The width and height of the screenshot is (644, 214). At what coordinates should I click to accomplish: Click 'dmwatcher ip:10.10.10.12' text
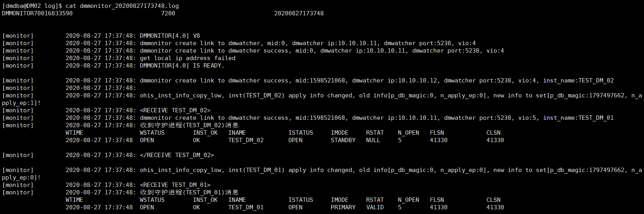[x=394, y=80]
